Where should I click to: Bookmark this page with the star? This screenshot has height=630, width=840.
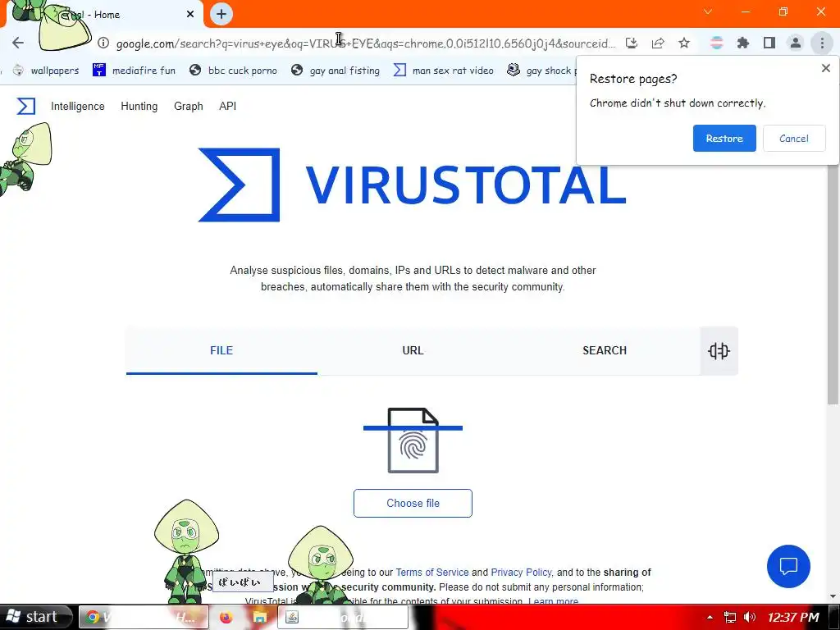point(684,43)
